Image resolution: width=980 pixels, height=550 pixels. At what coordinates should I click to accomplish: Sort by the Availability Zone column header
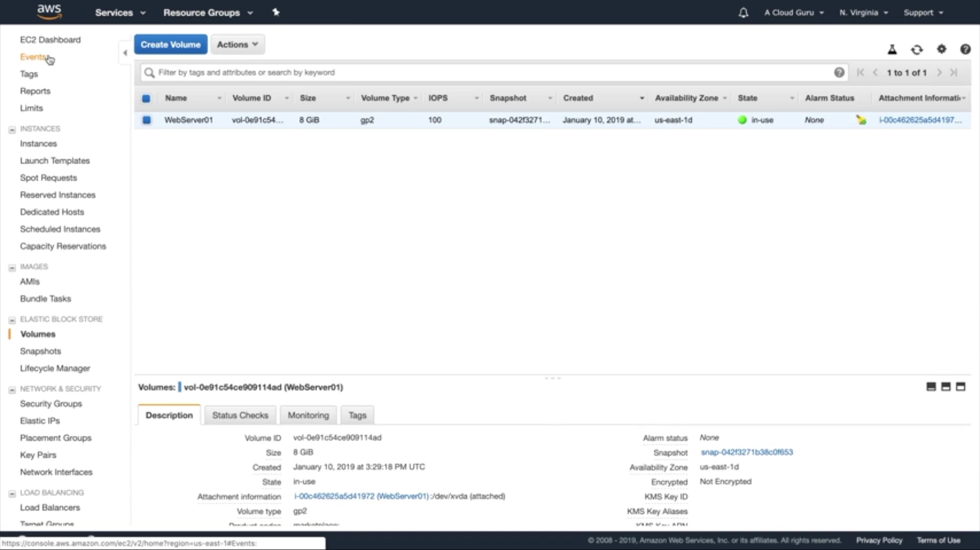click(x=686, y=98)
